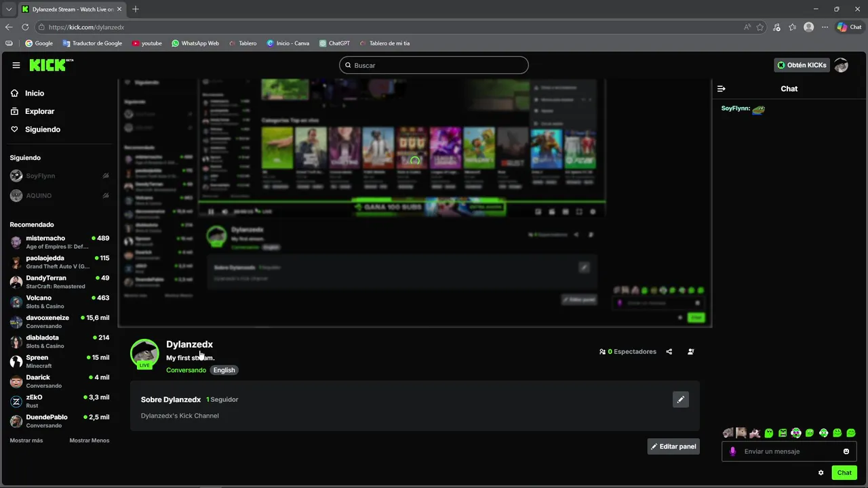Click the user icon right of share

point(690,352)
